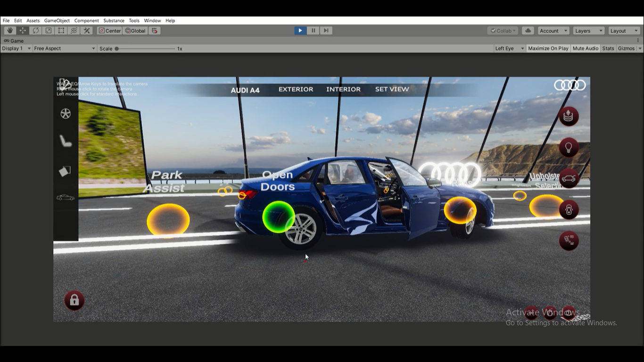
Task: Open the Gizmos dropdown arrow
Action: [640, 49]
